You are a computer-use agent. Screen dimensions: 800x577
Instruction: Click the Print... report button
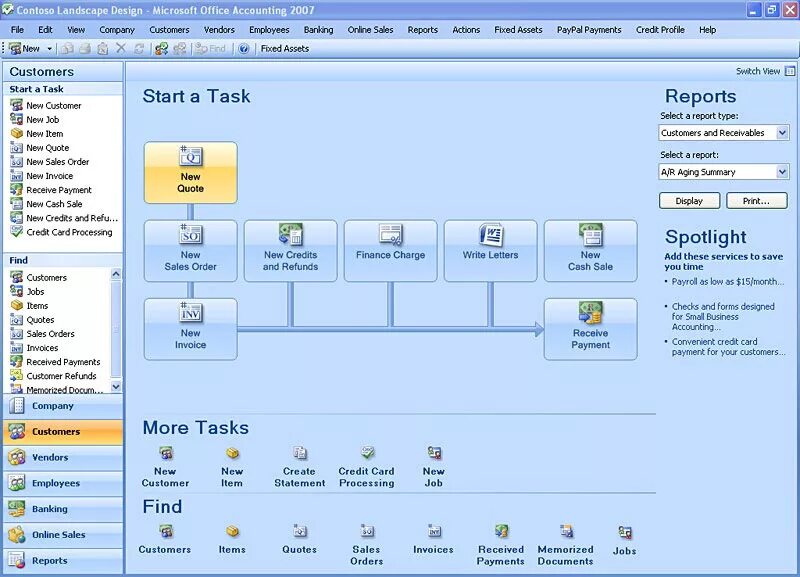click(x=757, y=200)
